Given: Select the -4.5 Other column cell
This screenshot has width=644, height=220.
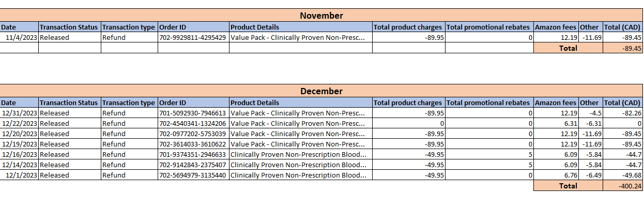Looking at the screenshot, I should 590,113.
